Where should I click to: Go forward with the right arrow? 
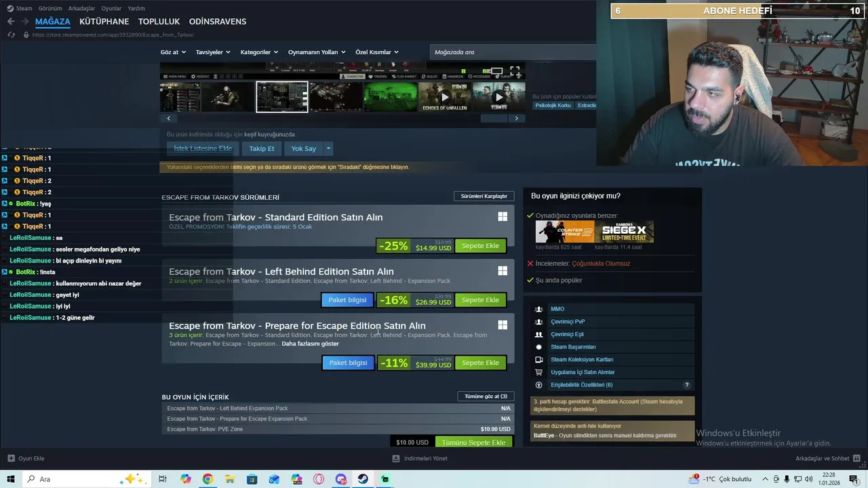26,22
